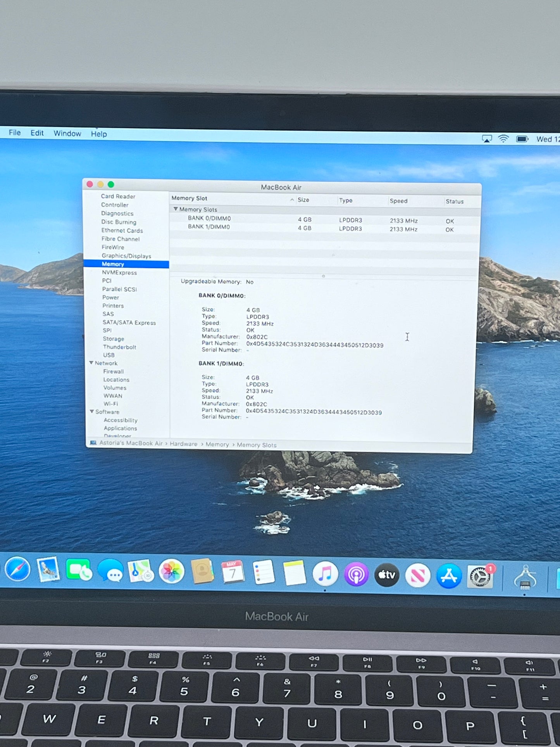Viewport: 560px width, 747px height.
Task: Launch Reminders from the Dock
Action: [264, 572]
